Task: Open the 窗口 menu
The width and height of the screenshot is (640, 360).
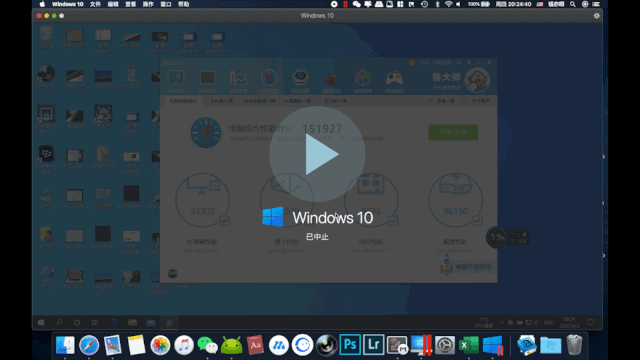Action: tap(166, 4)
